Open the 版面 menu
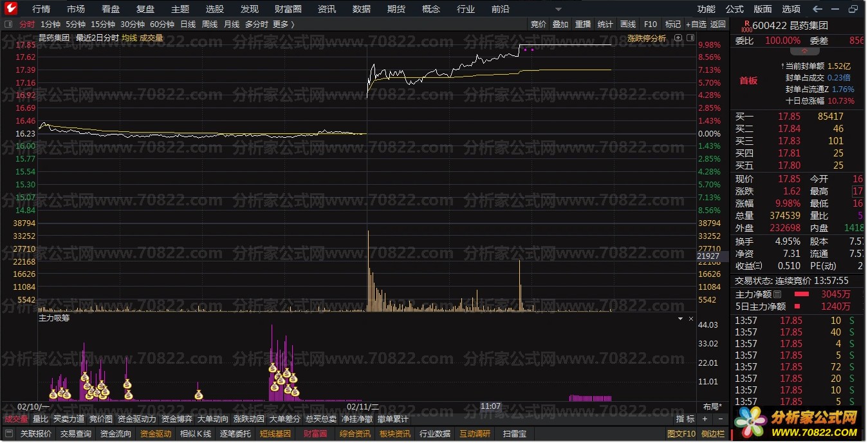The height and width of the screenshot is (443, 868). 763,9
